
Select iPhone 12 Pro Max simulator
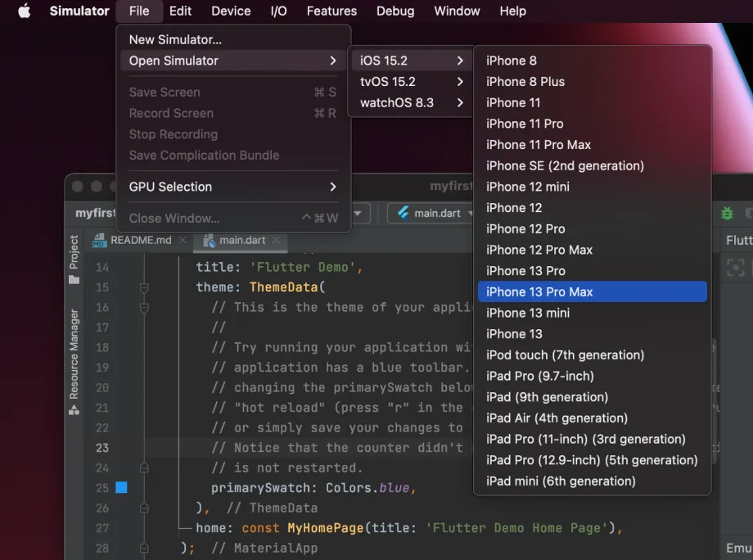592,251
